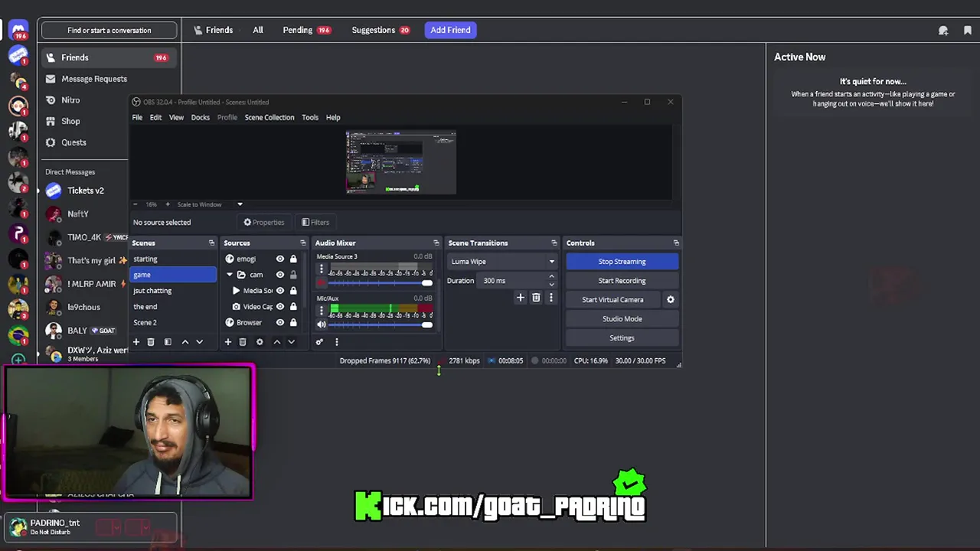The image size is (980, 551).
Task: Open Mic/Aux mixer options menu
Action: coord(321,311)
